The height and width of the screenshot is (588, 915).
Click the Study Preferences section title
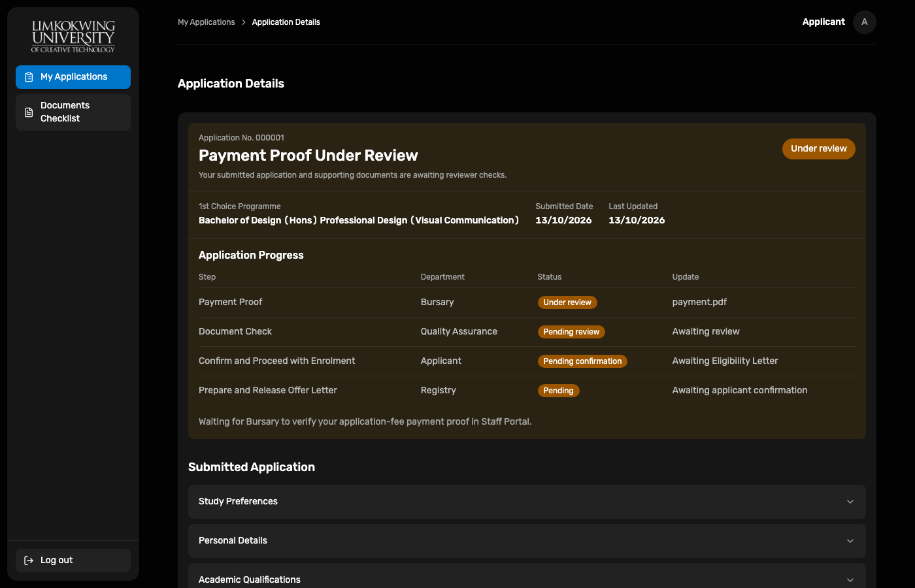(238, 502)
